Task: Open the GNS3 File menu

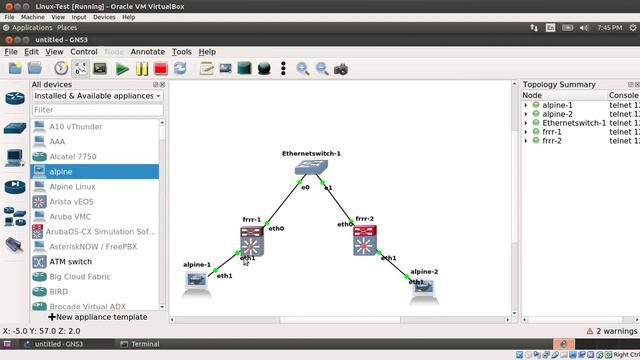Action: tap(11, 52)
